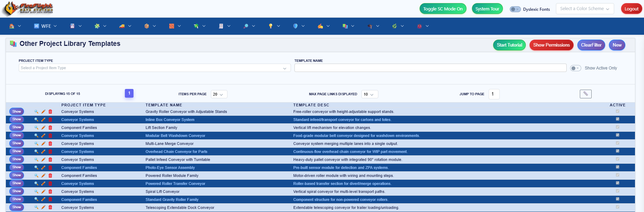Viewport: 644px width, 212px height.
Task: Click the FireFlight Data Systems logo
Action: coord(28,8)
